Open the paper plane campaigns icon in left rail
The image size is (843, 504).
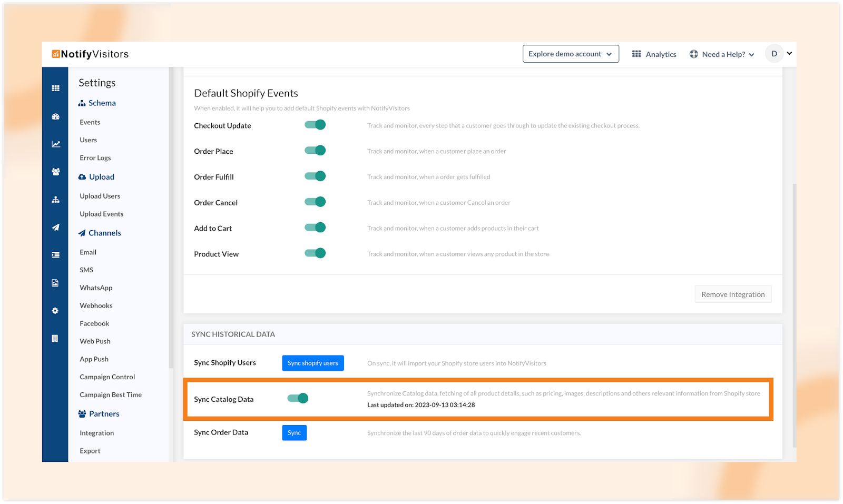click(x=55, y=228)
